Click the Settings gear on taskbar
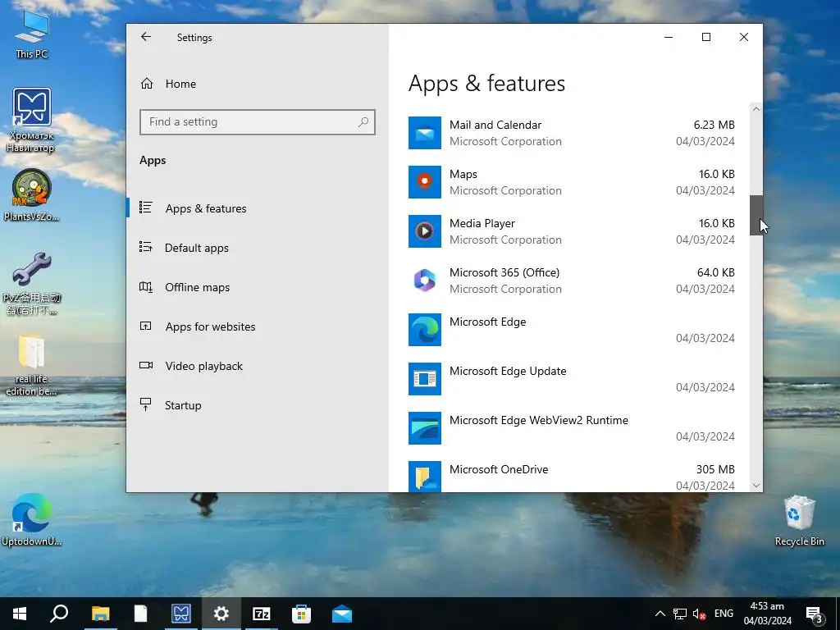This screenshot has height=630, width=840. click(x=221, y=614)
